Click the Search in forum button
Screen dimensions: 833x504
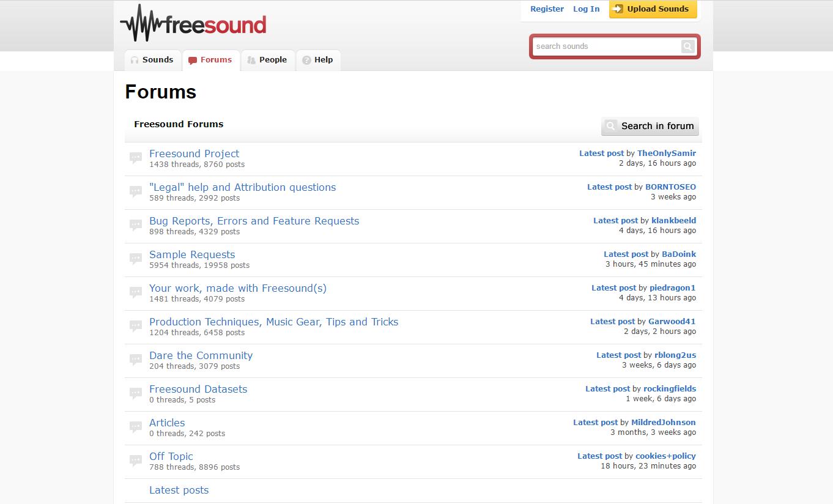(650, 126)
